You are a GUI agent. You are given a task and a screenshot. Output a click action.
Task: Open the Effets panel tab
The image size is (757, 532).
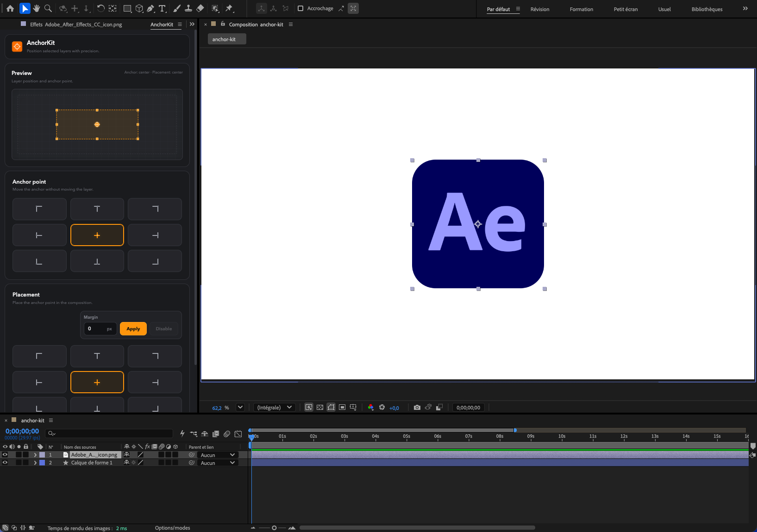(x=76, y=25)
